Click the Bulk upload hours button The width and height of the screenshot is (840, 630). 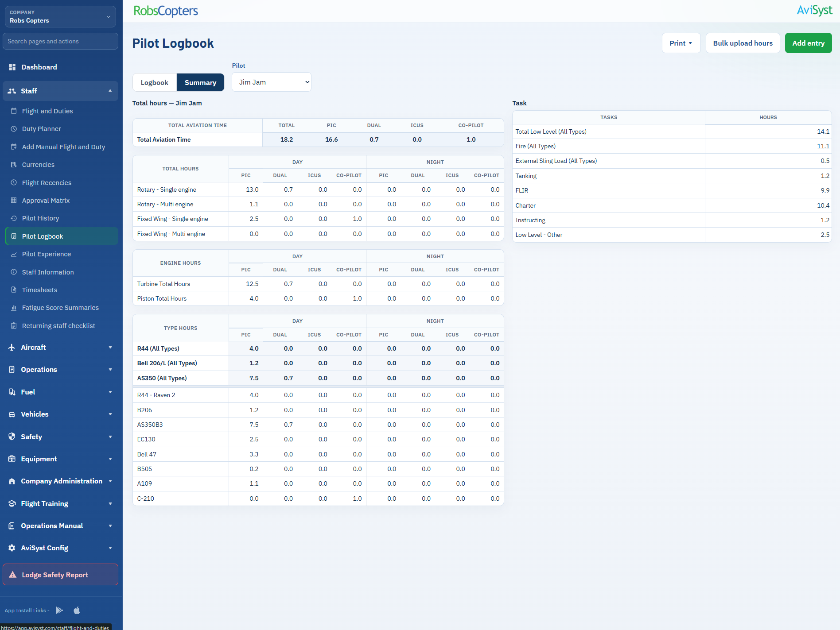743,43
